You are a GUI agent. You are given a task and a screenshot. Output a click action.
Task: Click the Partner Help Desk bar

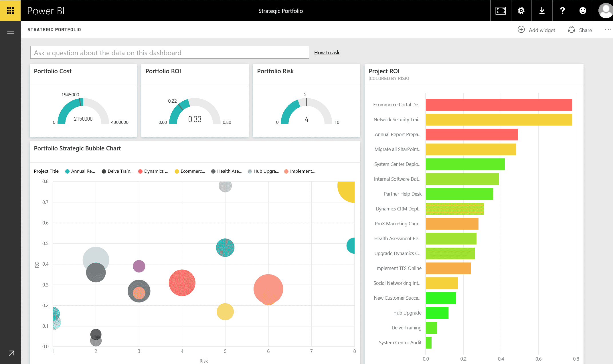tap(459, 194)
